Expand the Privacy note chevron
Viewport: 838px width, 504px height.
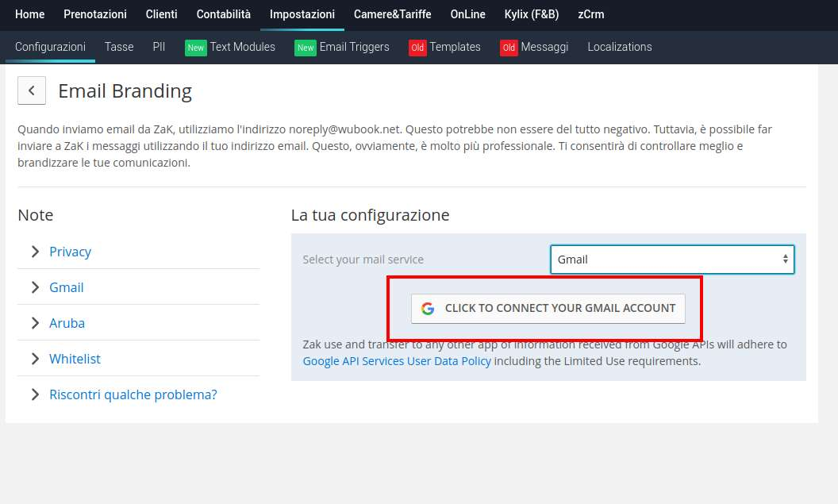35,251
